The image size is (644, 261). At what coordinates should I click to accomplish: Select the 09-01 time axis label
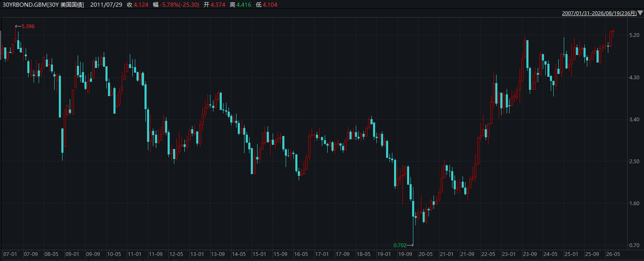(x=72, y=254)
